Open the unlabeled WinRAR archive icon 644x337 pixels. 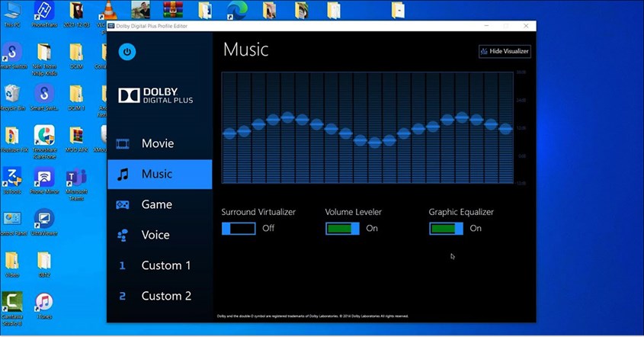pos(173,10)
